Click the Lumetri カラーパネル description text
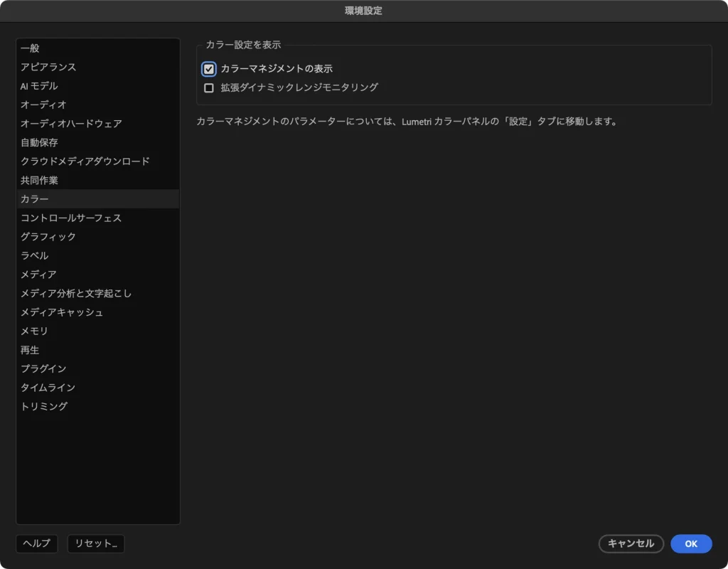728x569 pixels. pos(407,122)
